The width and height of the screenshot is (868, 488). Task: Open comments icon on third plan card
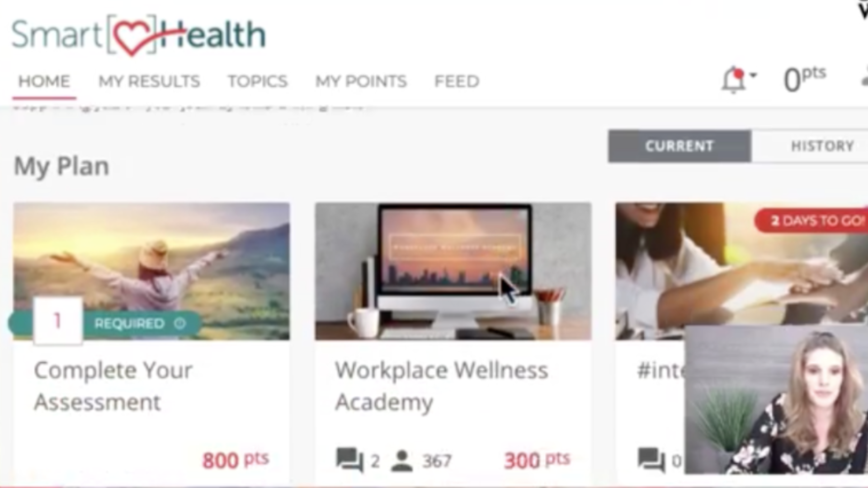click(651, 460)
